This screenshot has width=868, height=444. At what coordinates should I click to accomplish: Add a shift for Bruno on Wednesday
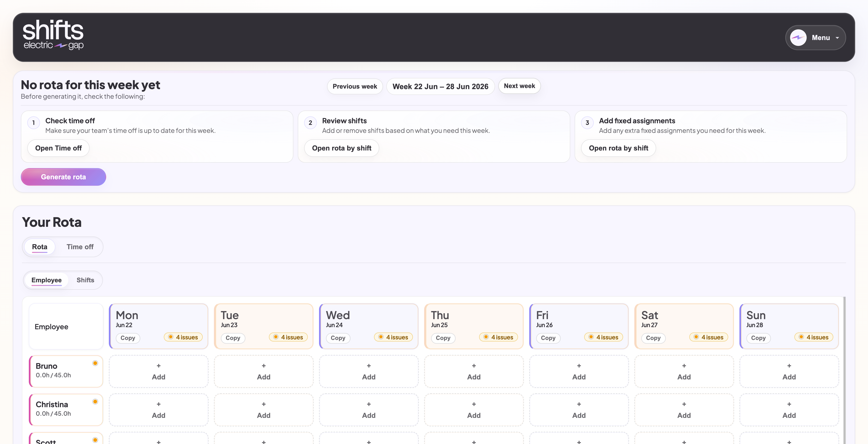pos(369,371)
